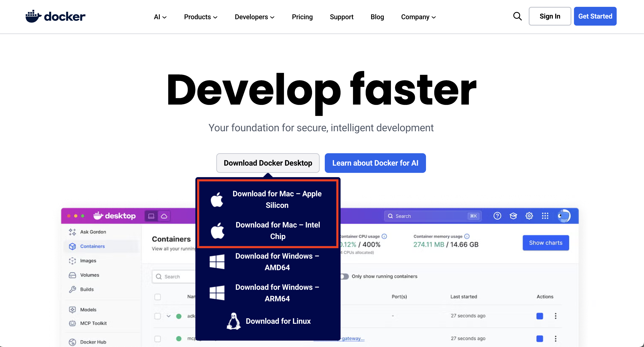Screen dimensions: 644x347
Task: Click the Last started column header
Action: (464, 297)
